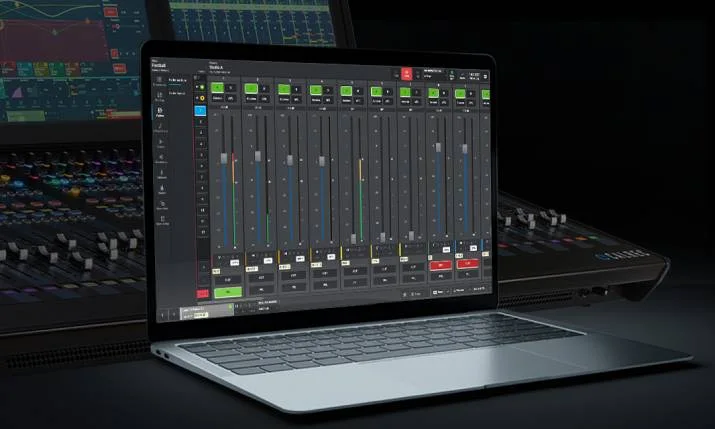The image size is (715, 429).
Task: Click the play-shaped icon in the left sidebar
Action: pyautogui.click(x=161, y=143)
